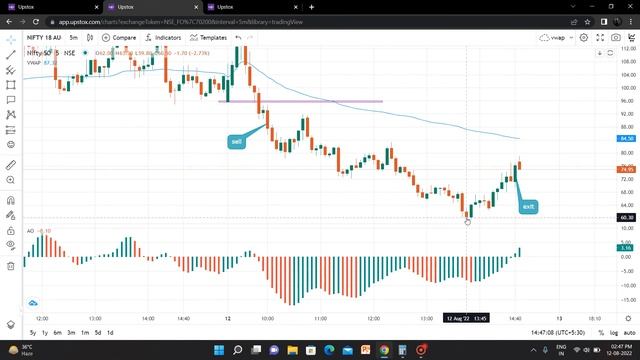This screenshot has height=360, width=640.
Task: Open a new browser tab
Action: (x=311, y=7)
